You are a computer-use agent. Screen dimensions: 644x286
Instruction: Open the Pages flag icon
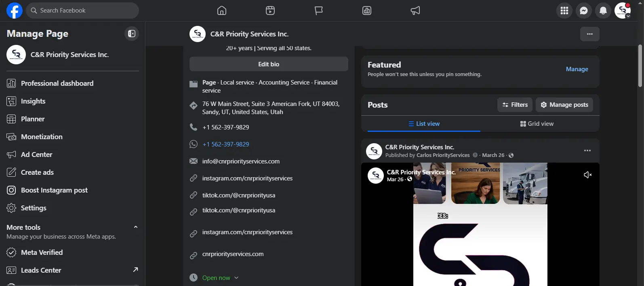319,11
